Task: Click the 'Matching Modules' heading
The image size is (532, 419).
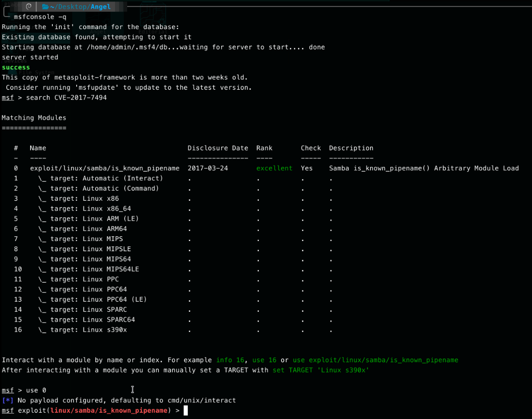Action: pyautogui.click(x=34, y=118)
